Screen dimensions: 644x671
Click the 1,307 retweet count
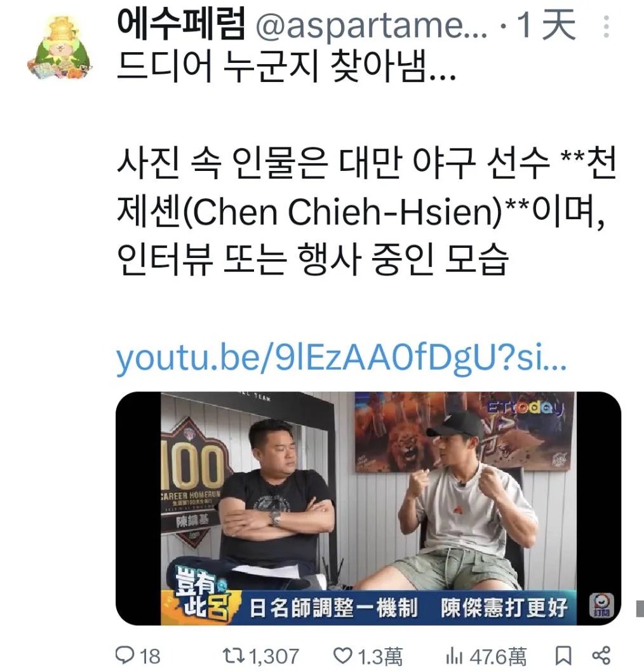[x=273, y=656]
